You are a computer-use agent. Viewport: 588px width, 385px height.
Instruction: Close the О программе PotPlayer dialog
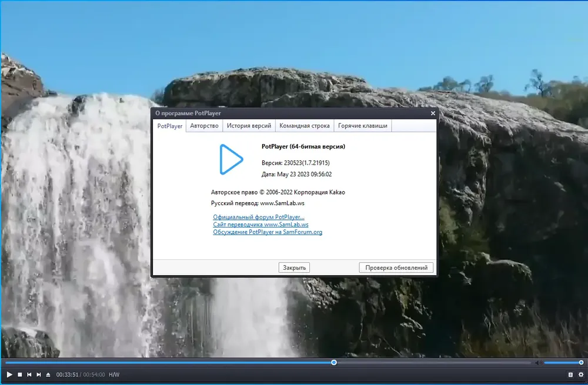coord(433,113)
